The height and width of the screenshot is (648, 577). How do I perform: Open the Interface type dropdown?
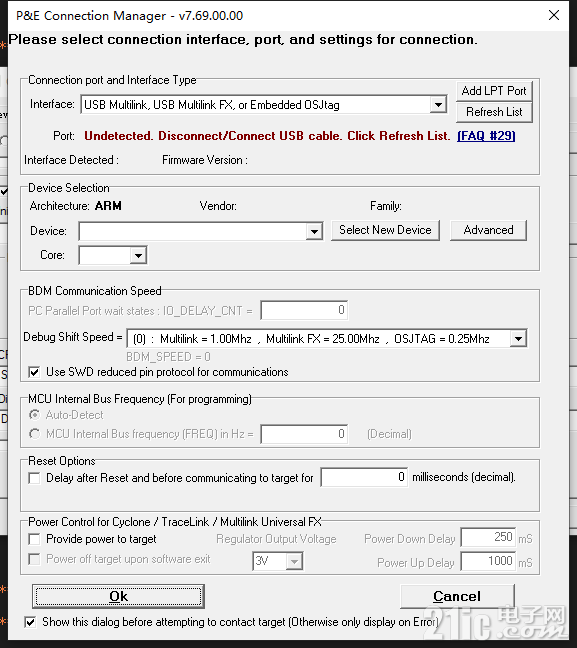point(438,105)
